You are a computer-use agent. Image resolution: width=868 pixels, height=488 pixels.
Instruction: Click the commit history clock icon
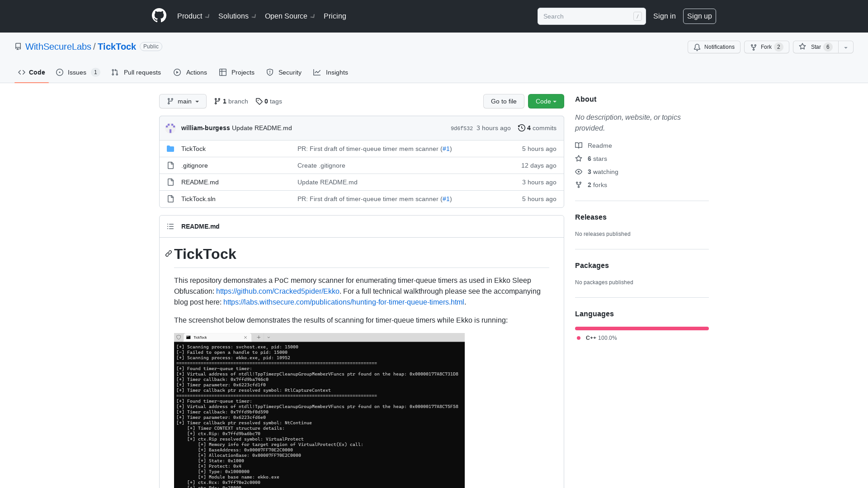pos(522,128)
